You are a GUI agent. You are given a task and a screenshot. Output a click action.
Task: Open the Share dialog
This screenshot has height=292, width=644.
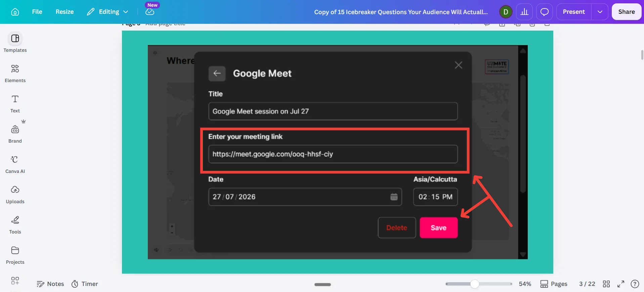pyautogui.click(x=627, y=12)
